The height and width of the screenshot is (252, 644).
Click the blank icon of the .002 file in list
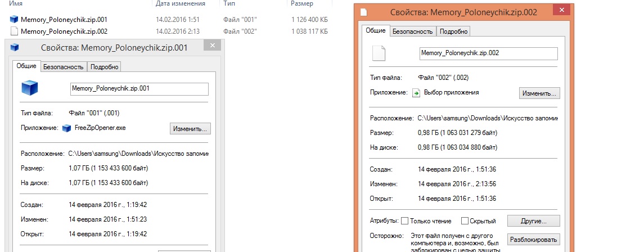(15, 31)
